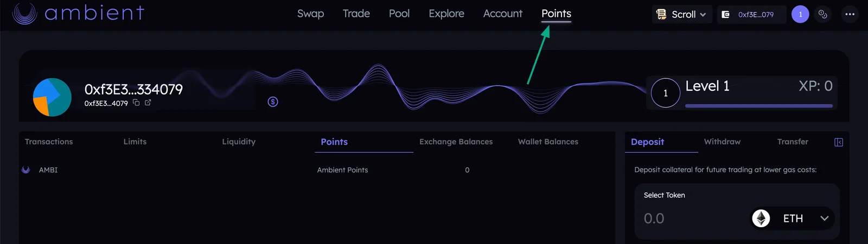Open the Exchange Balances tab

[456, 142]
